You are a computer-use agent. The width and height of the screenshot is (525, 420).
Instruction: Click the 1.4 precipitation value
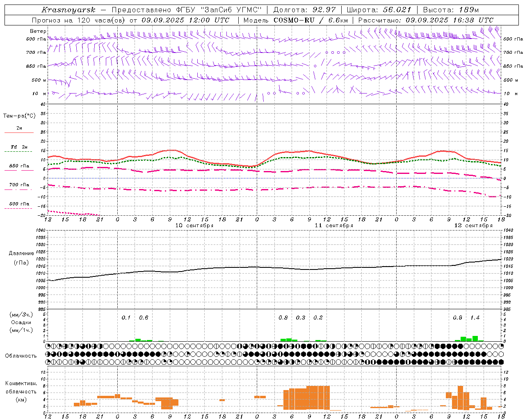point(475,318)
